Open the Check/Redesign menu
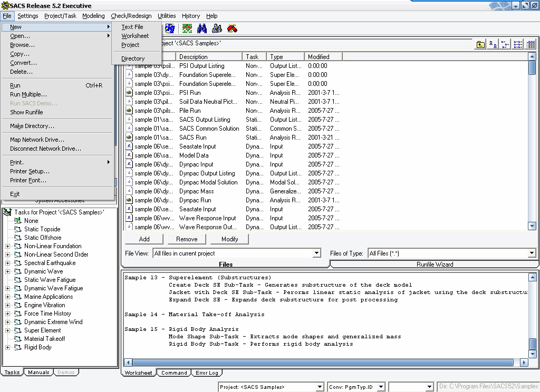Viewport: 540px width, 392px height. (x=131, y=16)
